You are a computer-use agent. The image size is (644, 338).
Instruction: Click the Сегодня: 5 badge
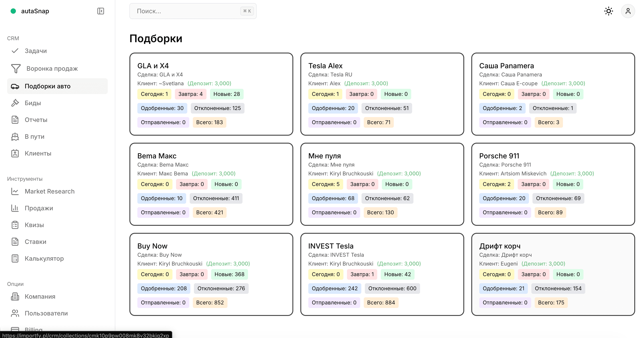(325, 184)
